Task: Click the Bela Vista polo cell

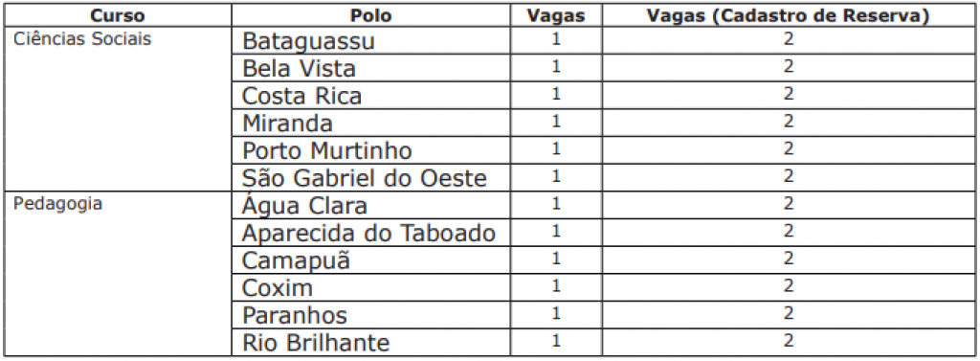Action: point(370,68)
